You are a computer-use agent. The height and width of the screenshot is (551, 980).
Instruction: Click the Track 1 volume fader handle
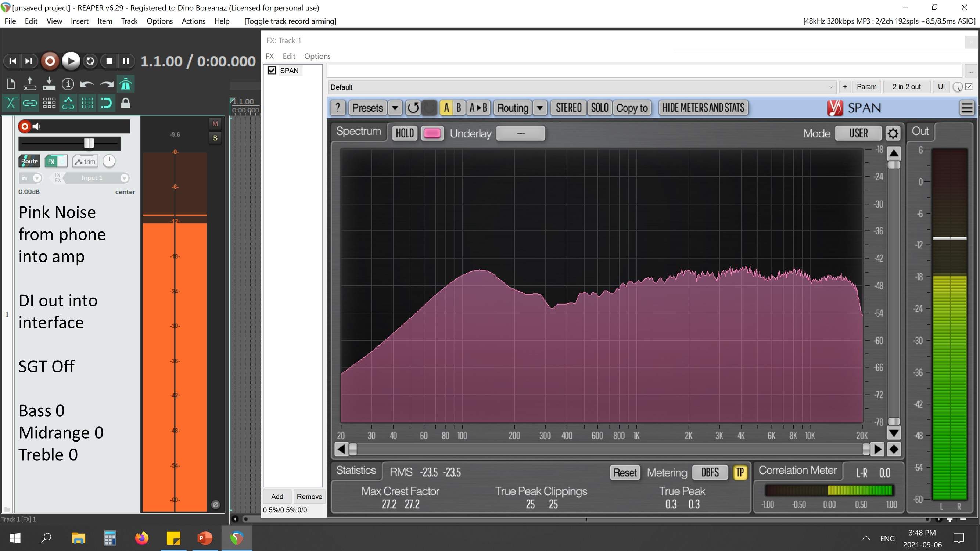89,143
